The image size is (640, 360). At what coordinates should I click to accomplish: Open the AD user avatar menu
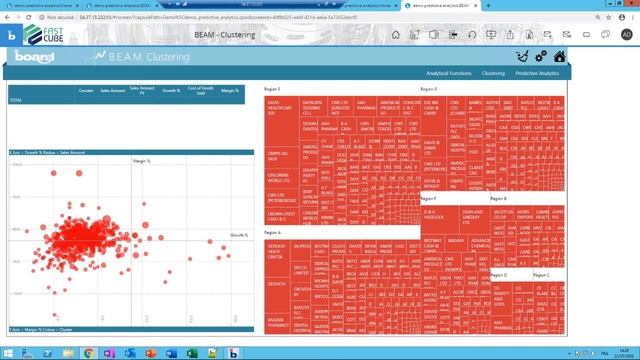point(627,35)
